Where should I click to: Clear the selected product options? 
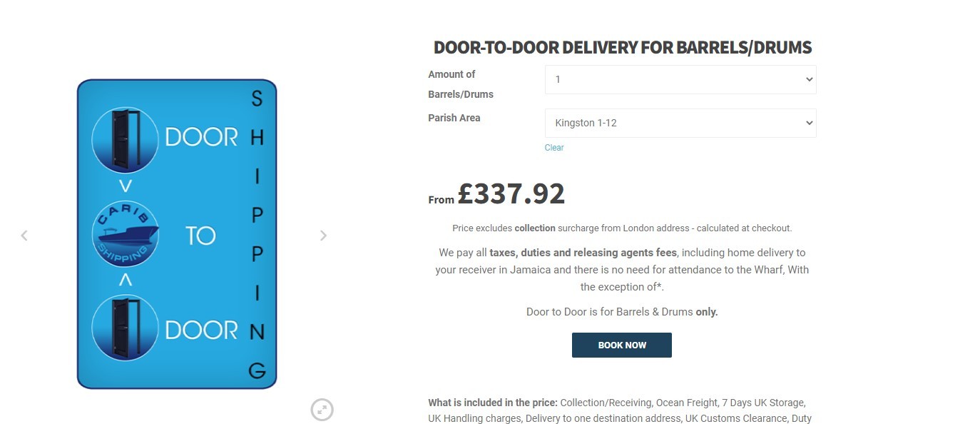coord(554,148)
